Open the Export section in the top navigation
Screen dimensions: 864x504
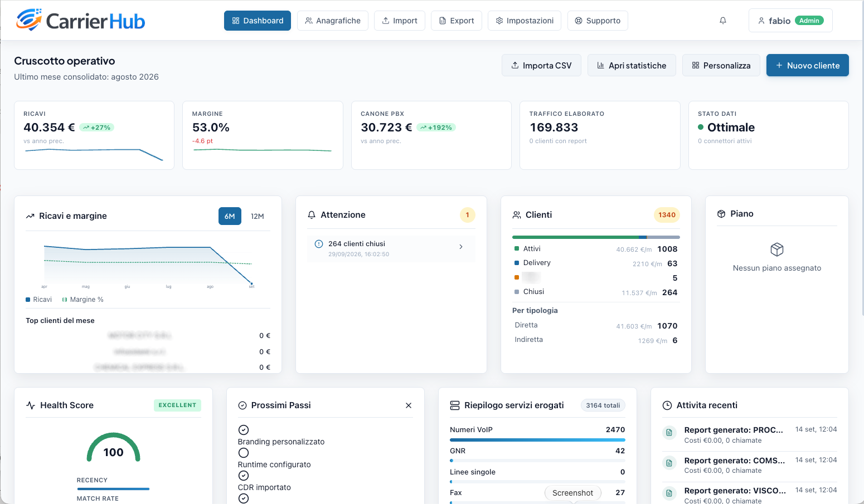pyautogui.click(x=457, y=21)
